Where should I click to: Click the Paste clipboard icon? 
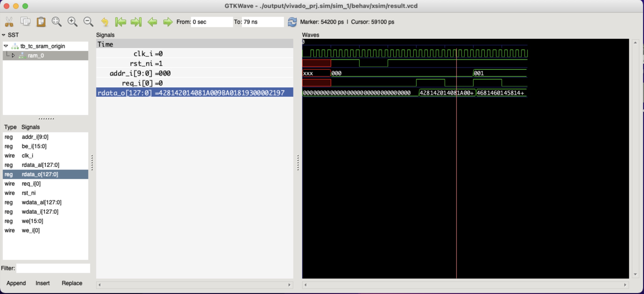[x=41, y=22]
